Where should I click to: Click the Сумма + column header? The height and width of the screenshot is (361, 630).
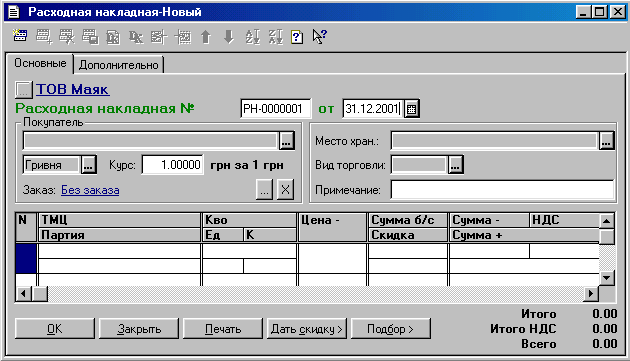click(524, 235)
